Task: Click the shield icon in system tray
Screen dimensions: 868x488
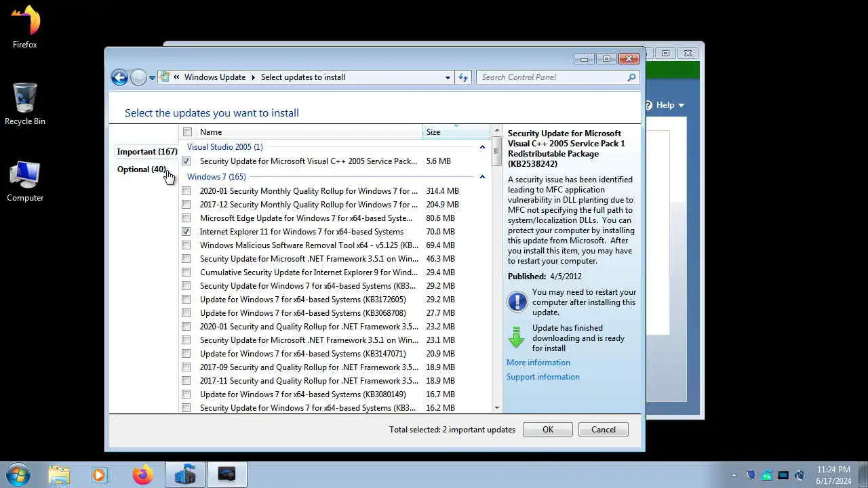Action: 751,475
